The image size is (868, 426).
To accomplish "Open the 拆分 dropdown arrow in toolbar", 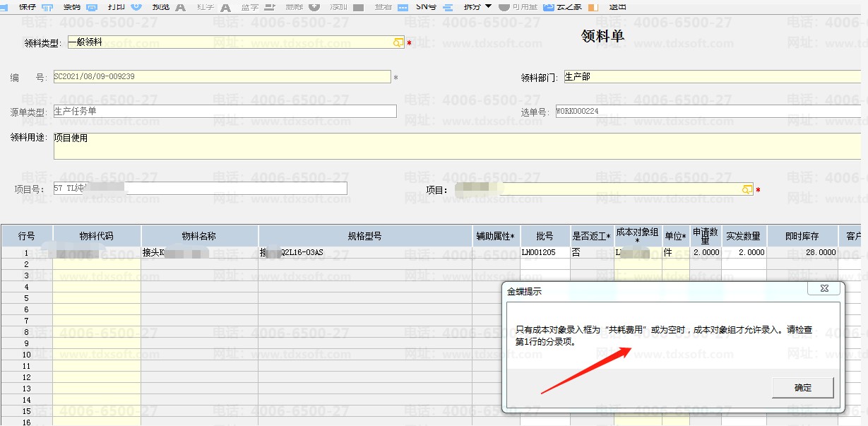I will (488, 6).
